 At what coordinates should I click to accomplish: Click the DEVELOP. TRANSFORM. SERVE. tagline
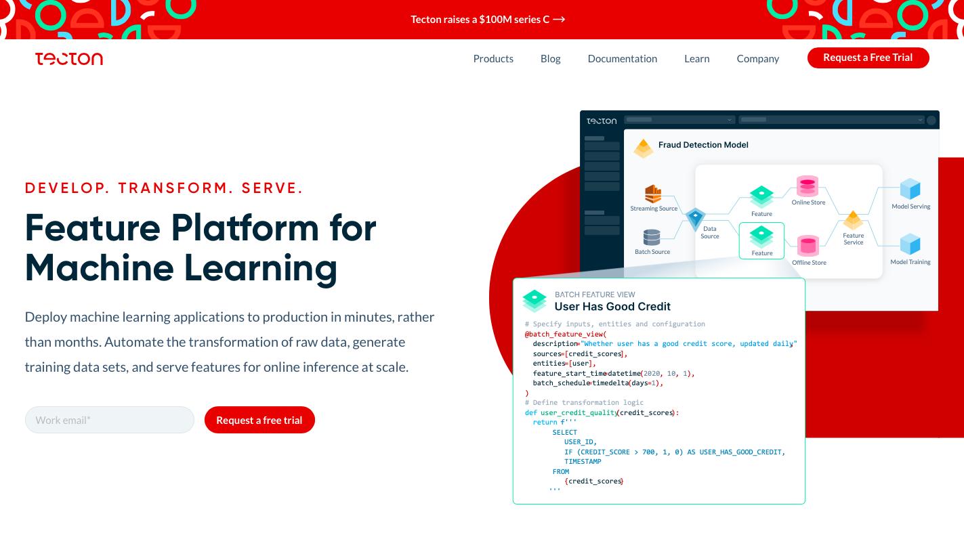point(164,188)
